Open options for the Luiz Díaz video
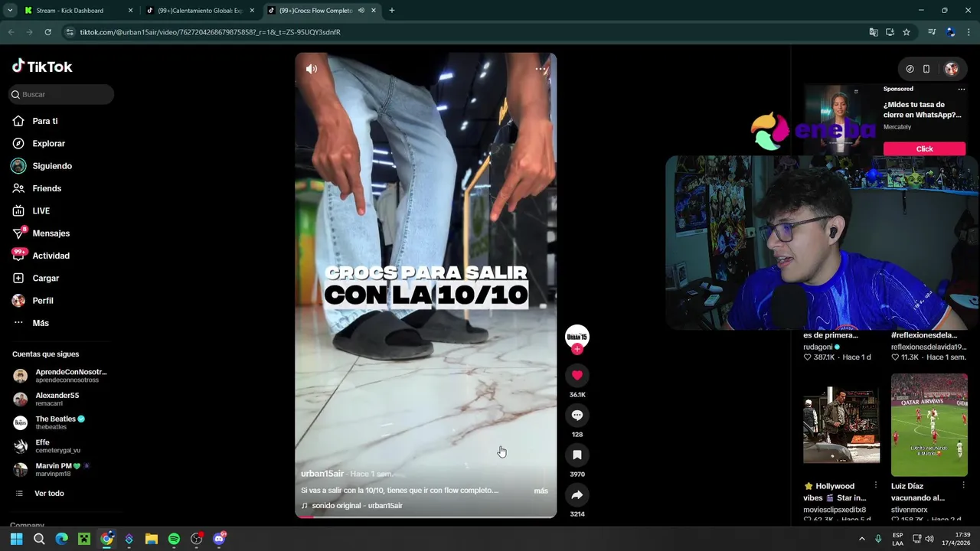Image resolution: width=980 pixels, height=551 pixels. pyautogui.click(x=963, y=485)
